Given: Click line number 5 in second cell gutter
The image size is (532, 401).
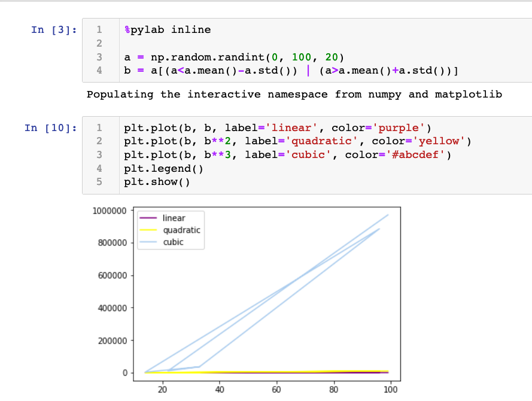Looking at the screenshot, I should click(100, 183).
